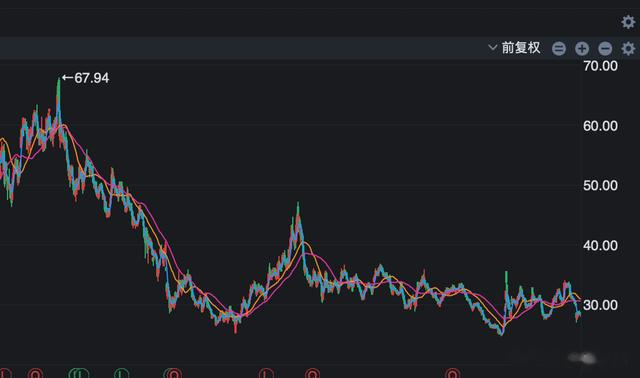Select the red marker below the 47 price peak
The image size is (640, 378).
pyautogui.click(x=313, y=374)
